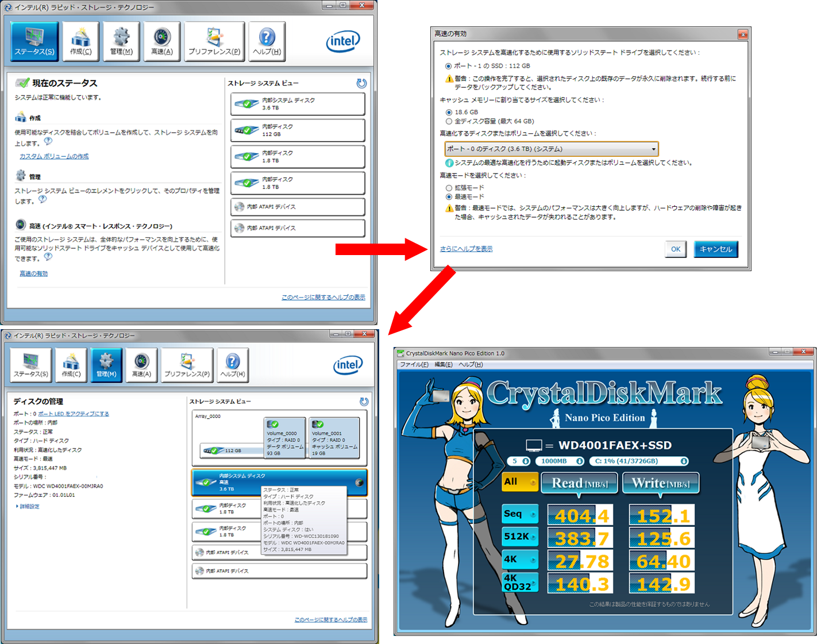The height and width of the screenshot is (644, 817).
Task: Open 編集(E) menu in CrystalDiskMark
Action: tap(444, 365)
